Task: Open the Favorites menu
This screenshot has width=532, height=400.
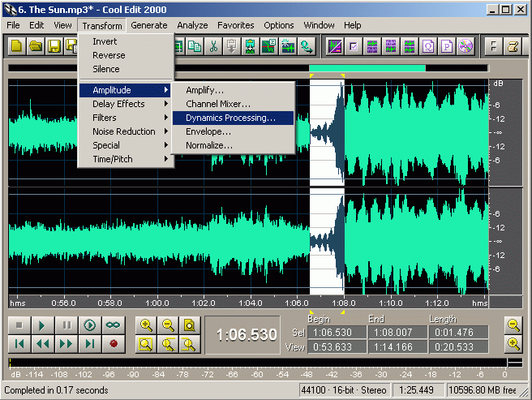Action: pos(235,25)
